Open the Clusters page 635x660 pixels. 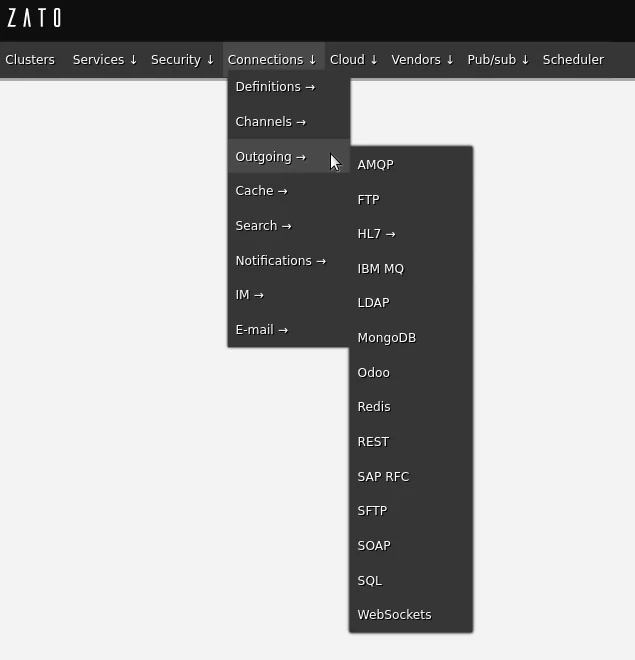[30, 60]
